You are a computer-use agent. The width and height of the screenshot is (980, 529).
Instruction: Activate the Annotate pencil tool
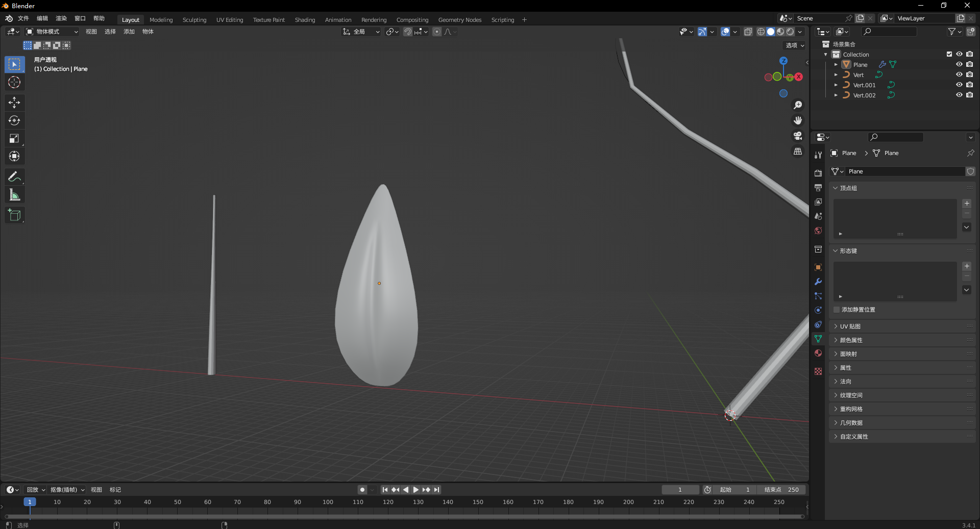click(x=14, y=177)
